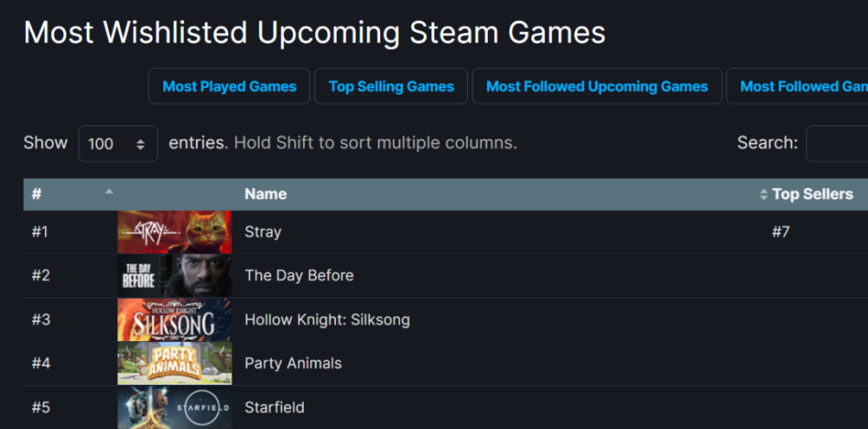868x429 pixels.
Task: Sort table by Name column header
Action: [266, 195]
